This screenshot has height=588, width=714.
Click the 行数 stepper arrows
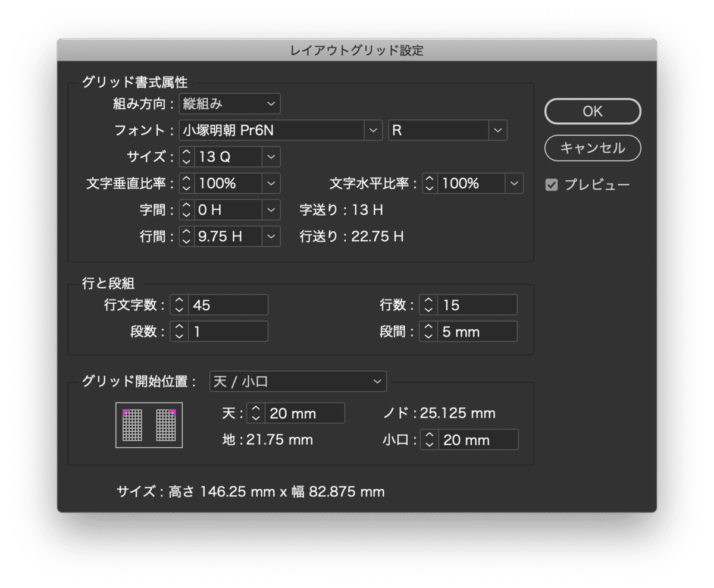coord(428,304)
